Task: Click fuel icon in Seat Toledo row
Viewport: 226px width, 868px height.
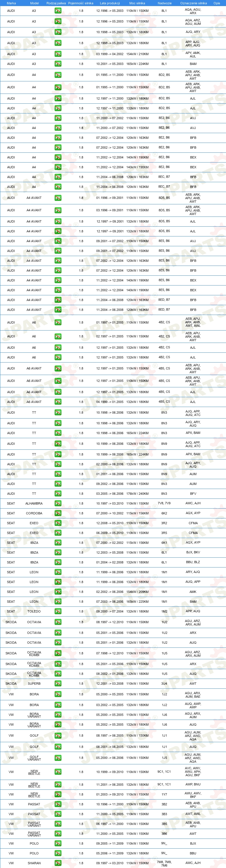Action: point(58,611)
